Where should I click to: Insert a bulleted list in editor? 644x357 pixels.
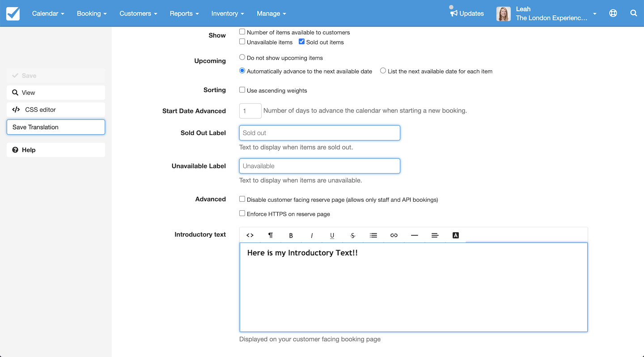click(373, 235)
